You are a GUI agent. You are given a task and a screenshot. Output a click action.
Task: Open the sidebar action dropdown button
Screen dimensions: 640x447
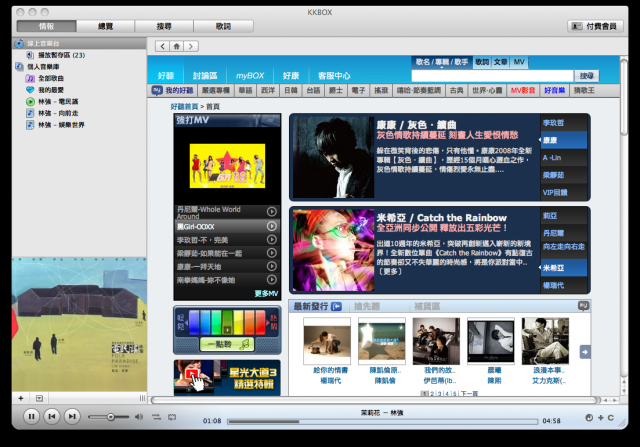pyautogui.click(x=39, y=398)
